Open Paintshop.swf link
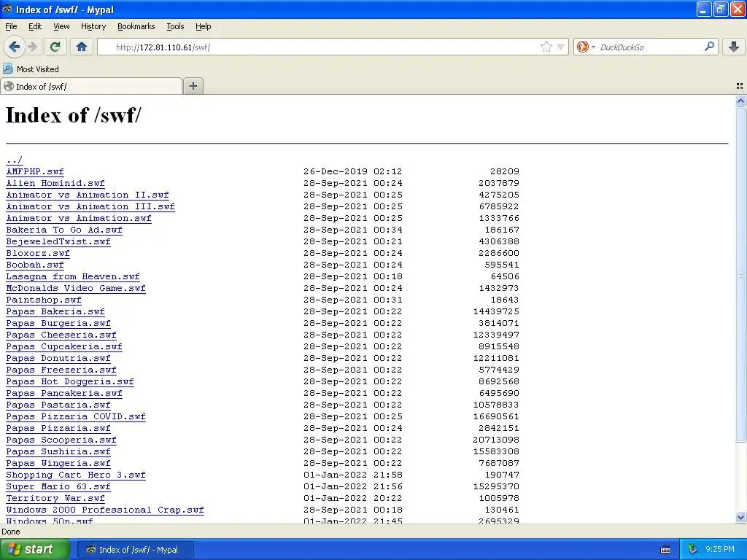This screenshot has height=560, width=747. point(43,300)
